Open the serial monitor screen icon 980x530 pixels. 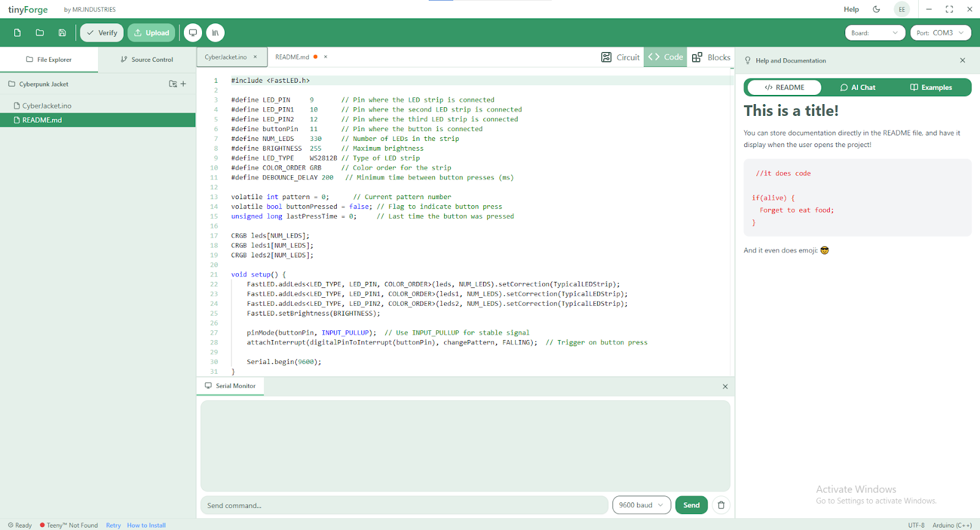pyautogui.click(x=193, y=33)
